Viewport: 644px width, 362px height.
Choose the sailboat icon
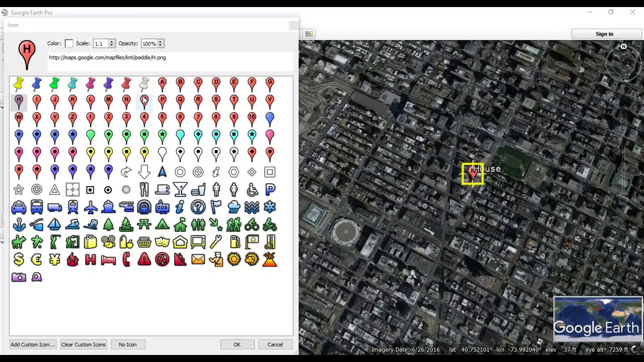(x=54, y=225)
